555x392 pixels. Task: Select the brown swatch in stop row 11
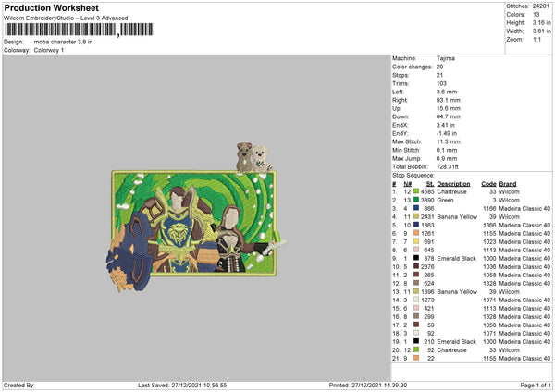coord(416,275)
